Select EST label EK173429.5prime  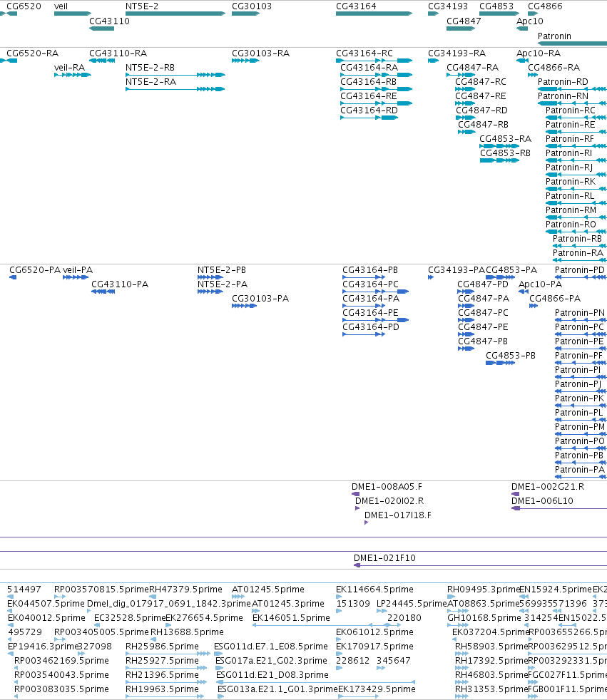377,689
